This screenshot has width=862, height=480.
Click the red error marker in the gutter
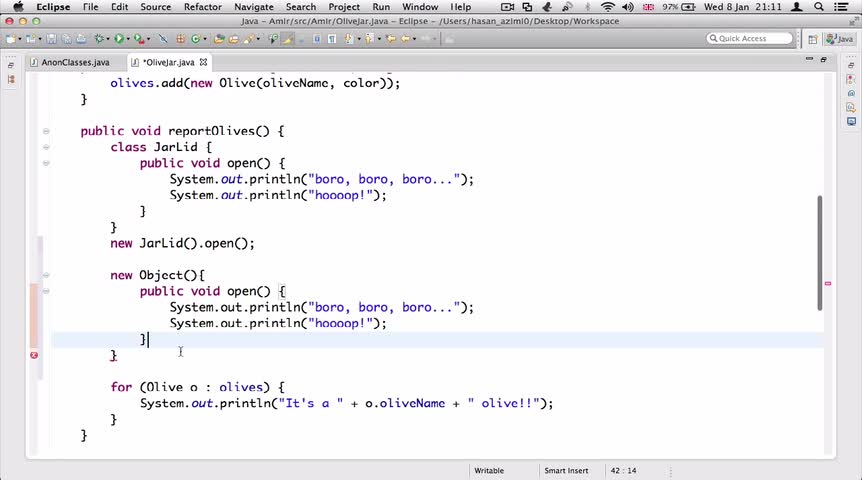pyautogui.click(x=34, y=355)
